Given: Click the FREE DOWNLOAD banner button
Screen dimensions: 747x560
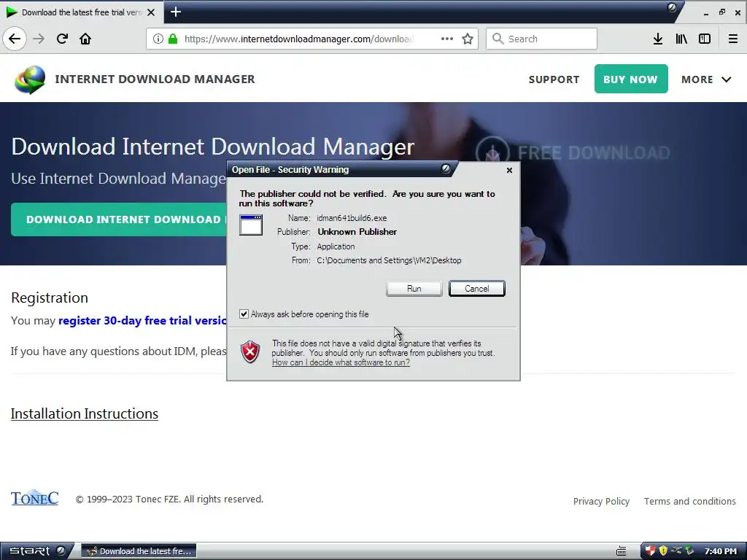Looking at the screenshot, I should click(x=573, y=152).
